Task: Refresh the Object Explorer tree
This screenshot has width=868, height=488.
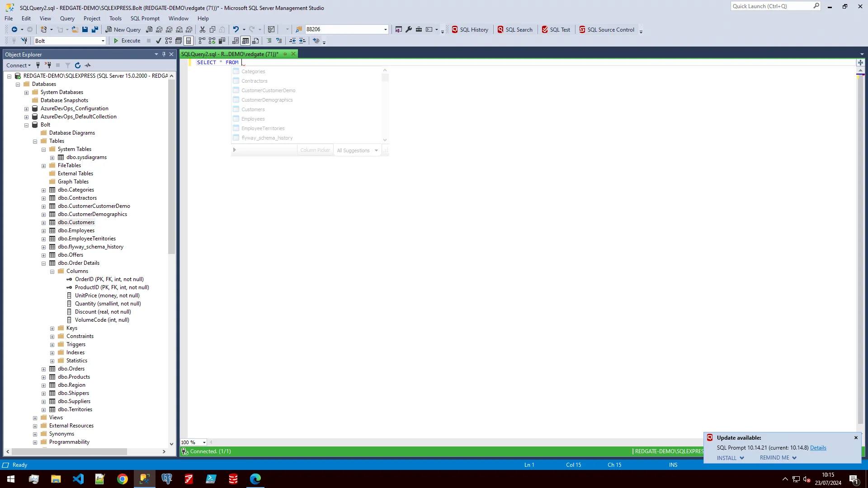Action: coord(77,66)
